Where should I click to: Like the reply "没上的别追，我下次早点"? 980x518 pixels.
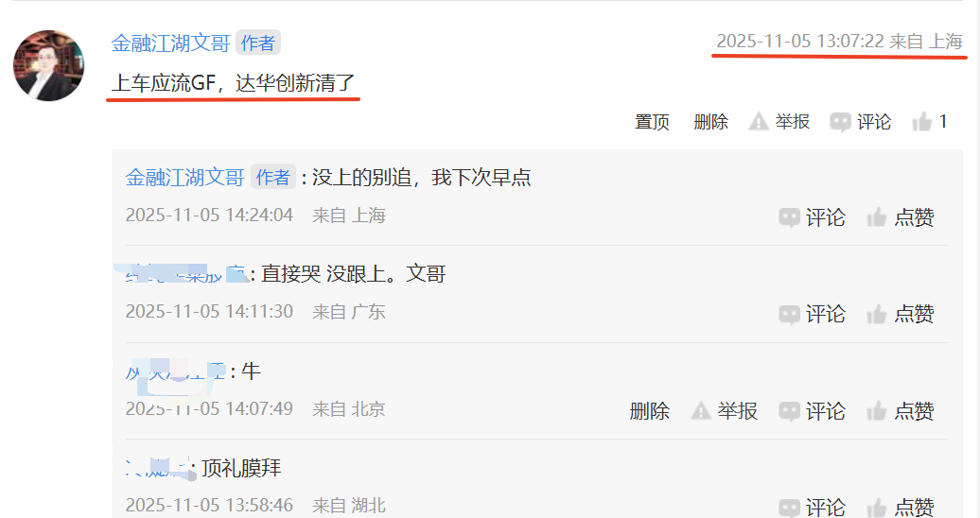(x=900, y=217)
